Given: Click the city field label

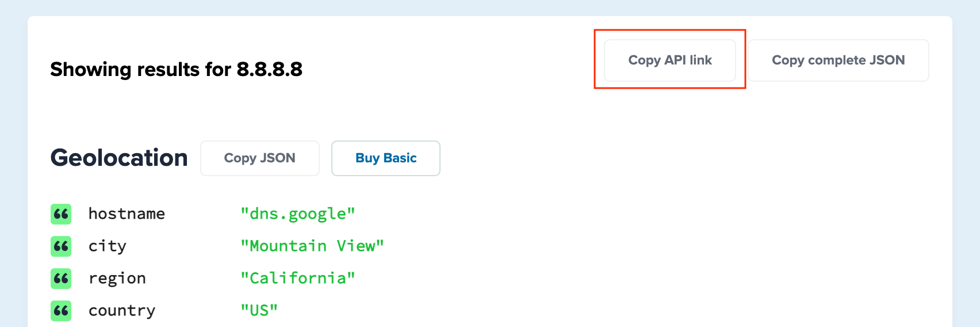Looking at the screenshot, I should (x=108, y=246).
